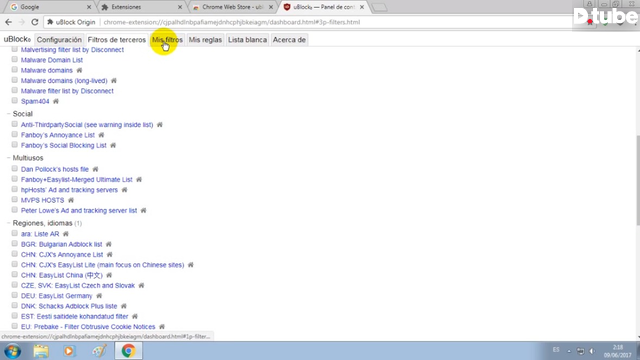Open Acerca de tab
Image resolution: width=640 pixels, height=360 pixels.
tap(289, 40)
